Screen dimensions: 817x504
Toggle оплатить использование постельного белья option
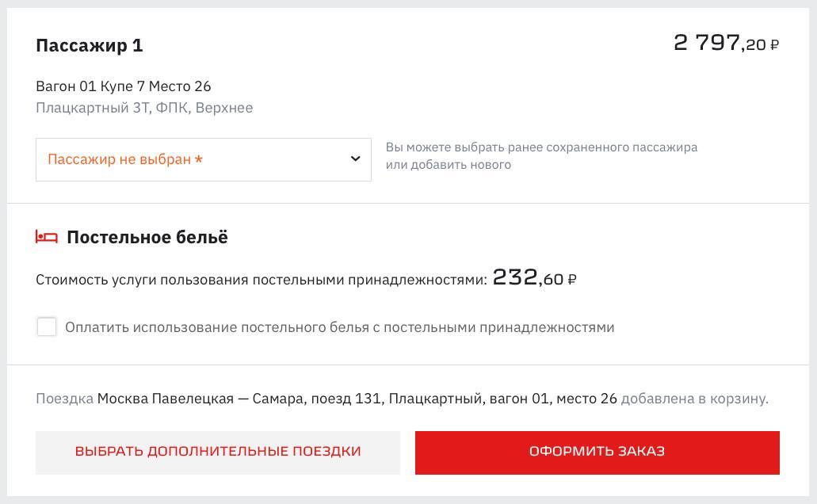47,326
